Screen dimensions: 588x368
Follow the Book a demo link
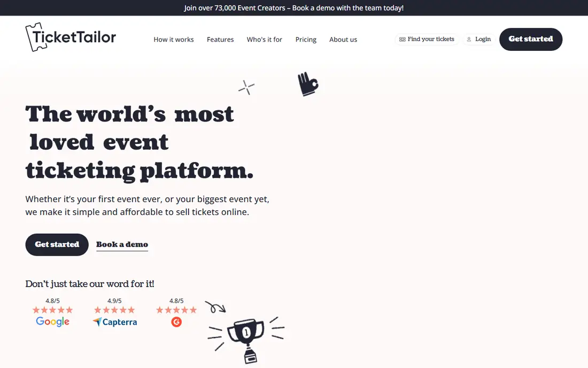[x=122, y=244]
